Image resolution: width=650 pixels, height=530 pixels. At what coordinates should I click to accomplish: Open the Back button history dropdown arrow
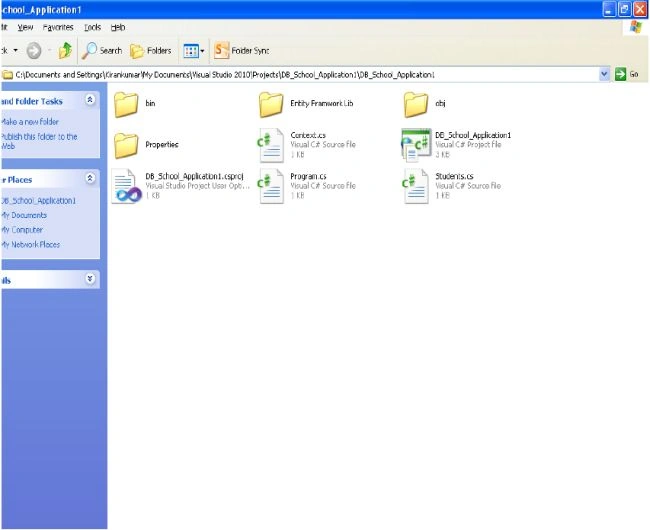[x=16, y=50]
